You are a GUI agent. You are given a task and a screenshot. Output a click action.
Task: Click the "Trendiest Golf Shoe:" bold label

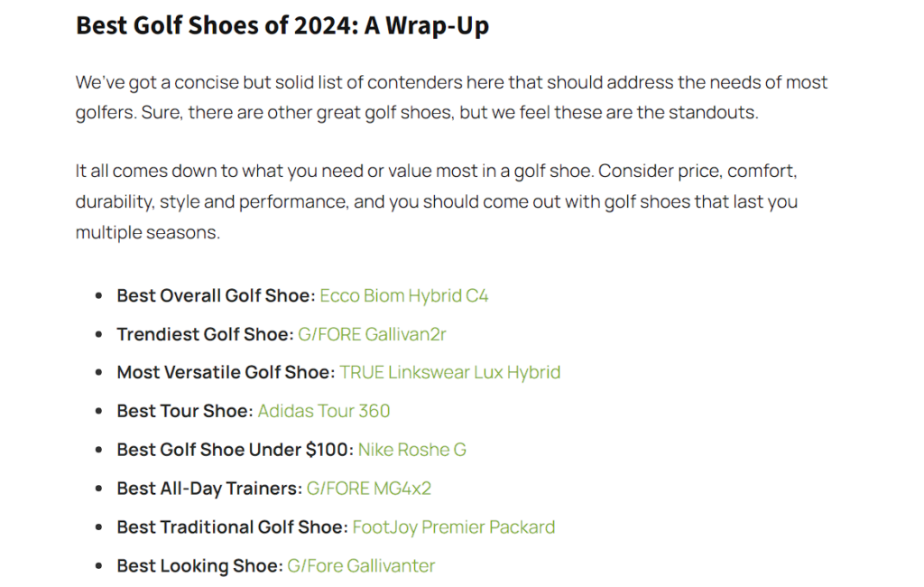coord(205,334)
